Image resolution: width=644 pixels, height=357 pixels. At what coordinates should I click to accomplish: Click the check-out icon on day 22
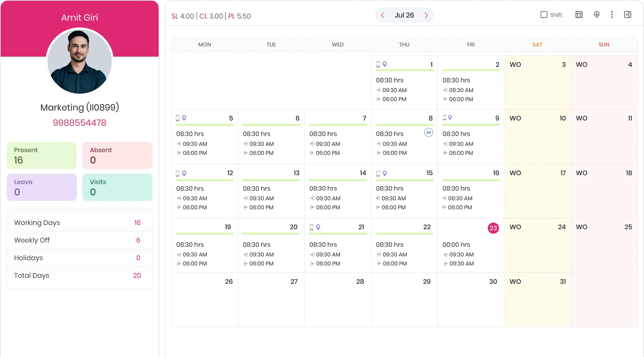(x=379, y=264)
